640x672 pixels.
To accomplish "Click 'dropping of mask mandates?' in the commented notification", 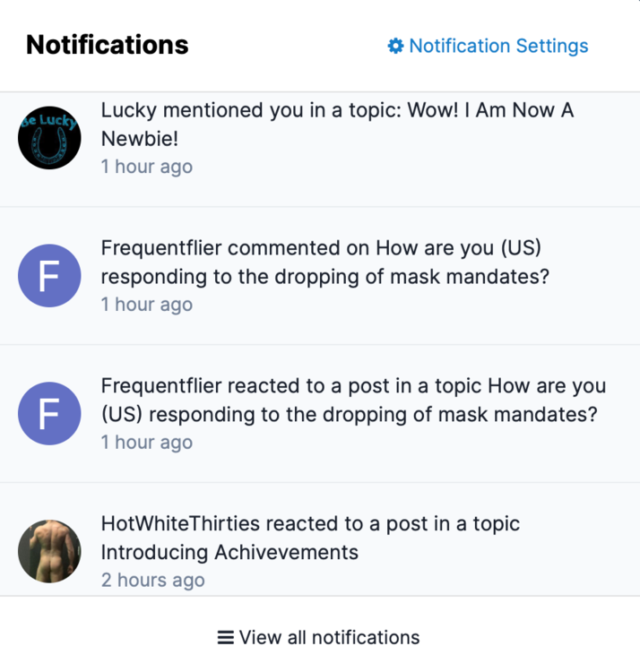I will (412, 277).
